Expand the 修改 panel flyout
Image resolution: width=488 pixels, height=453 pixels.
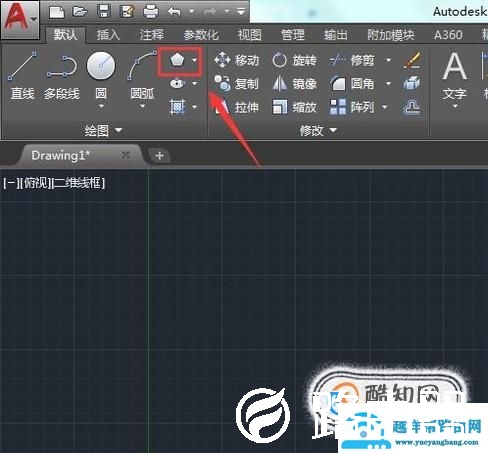(318, 131)
